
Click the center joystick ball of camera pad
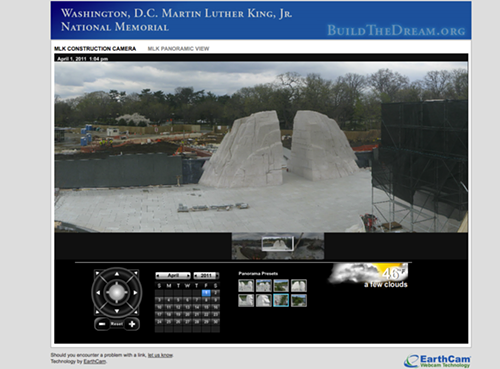[x=117, y=292]
